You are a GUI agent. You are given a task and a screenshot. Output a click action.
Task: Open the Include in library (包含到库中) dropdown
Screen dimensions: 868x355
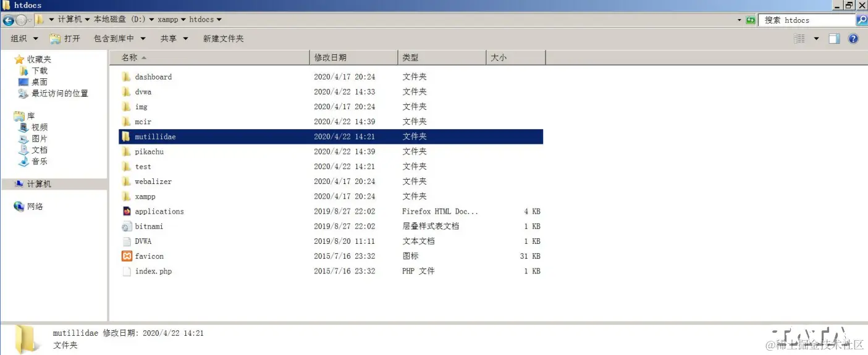click(120, 38)
